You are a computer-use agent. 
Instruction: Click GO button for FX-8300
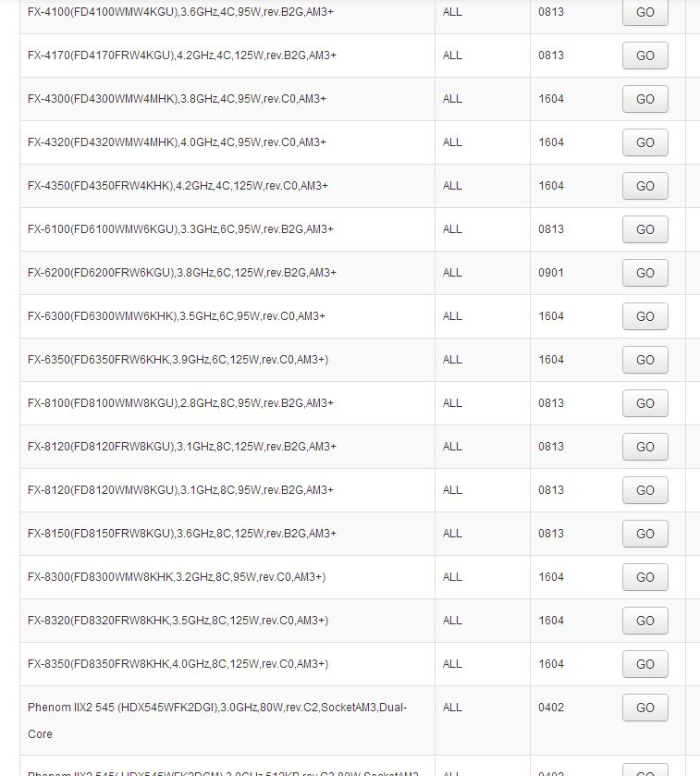coord(645,577)
